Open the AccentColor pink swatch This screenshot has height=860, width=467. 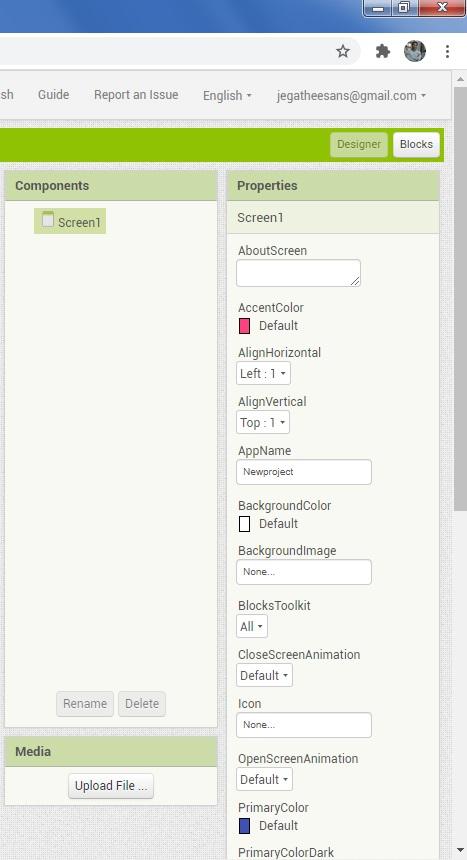[x=245, y=326]
